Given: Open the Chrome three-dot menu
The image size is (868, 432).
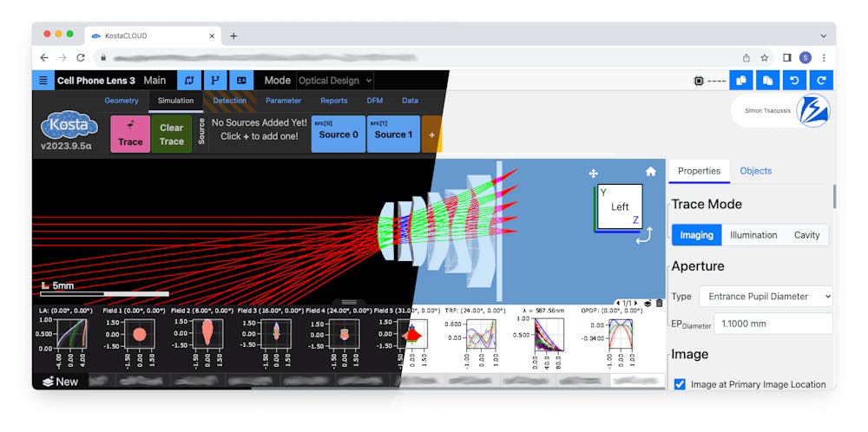Looking at the screenshot, I should coord(824,57).
